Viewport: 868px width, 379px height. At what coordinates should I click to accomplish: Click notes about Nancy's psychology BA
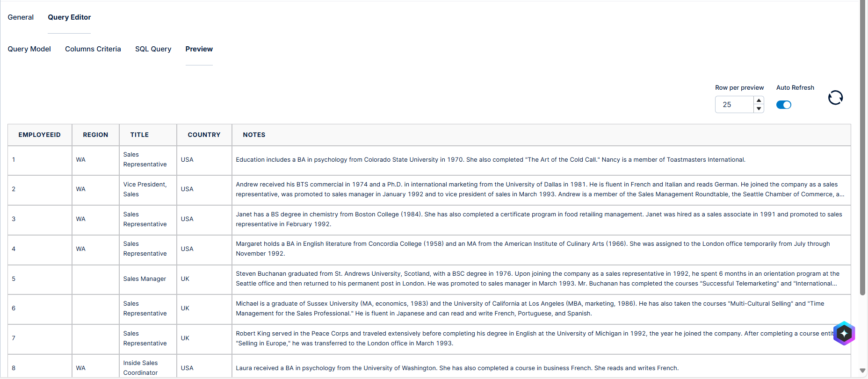(541, 160)
